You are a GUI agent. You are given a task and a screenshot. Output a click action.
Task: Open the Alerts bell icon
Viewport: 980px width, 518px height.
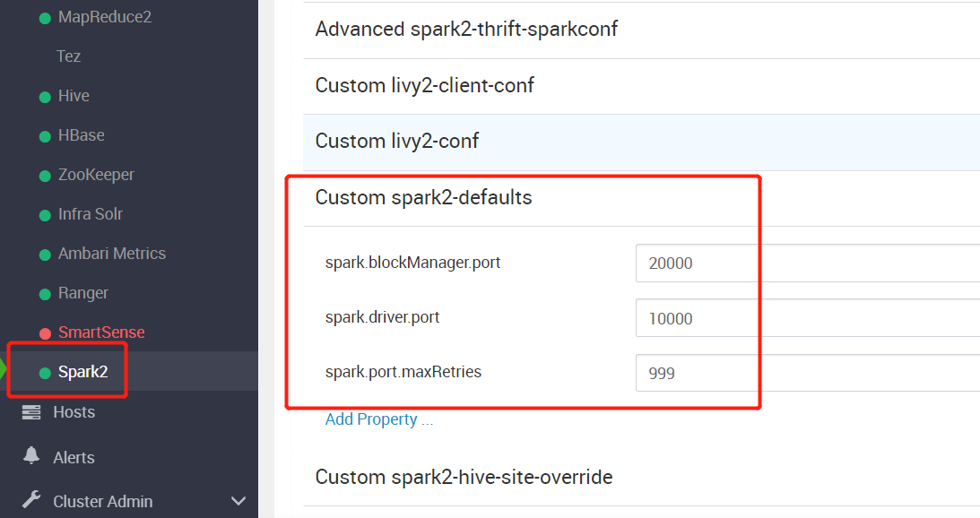(31, 457)
